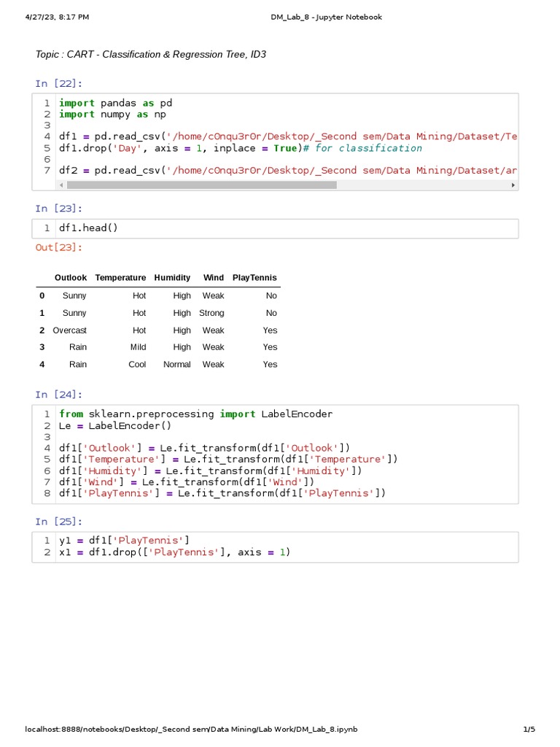Select the Wind column header
The image size is (560, 747).
pyautogui.click(x=214, y=278)
